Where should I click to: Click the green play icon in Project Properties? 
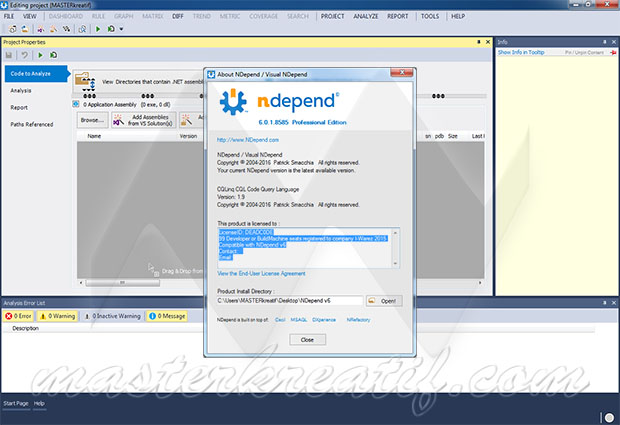click(40, 55)
